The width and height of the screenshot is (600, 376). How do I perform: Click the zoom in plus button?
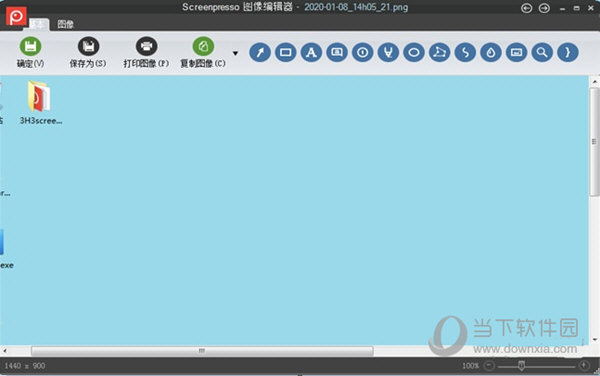tap(584, 366)
